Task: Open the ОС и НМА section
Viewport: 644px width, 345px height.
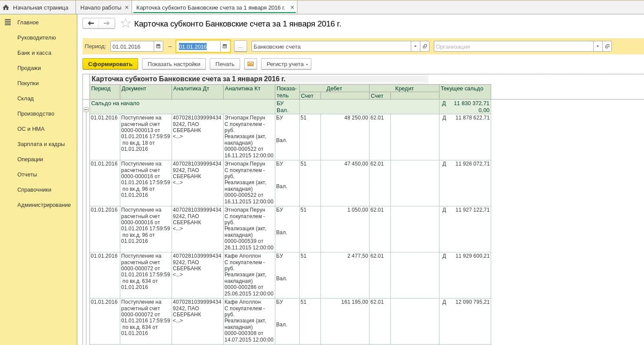Action: [31, 129]
